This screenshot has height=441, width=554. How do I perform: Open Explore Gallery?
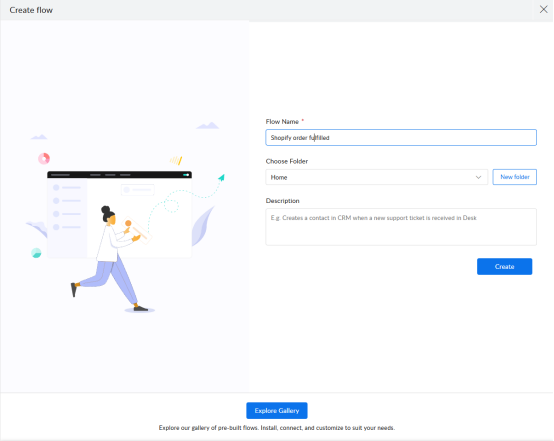277,411
